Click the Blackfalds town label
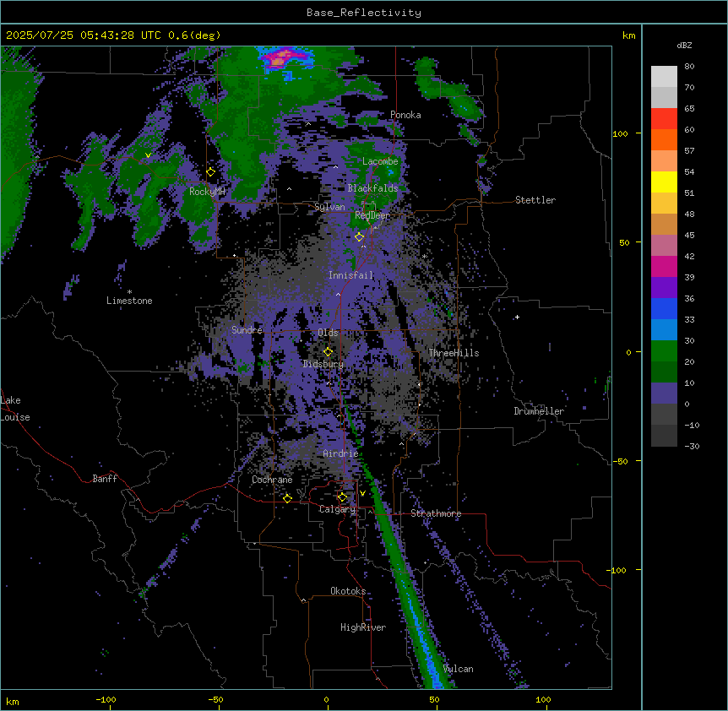 click(x=372, y=188)
